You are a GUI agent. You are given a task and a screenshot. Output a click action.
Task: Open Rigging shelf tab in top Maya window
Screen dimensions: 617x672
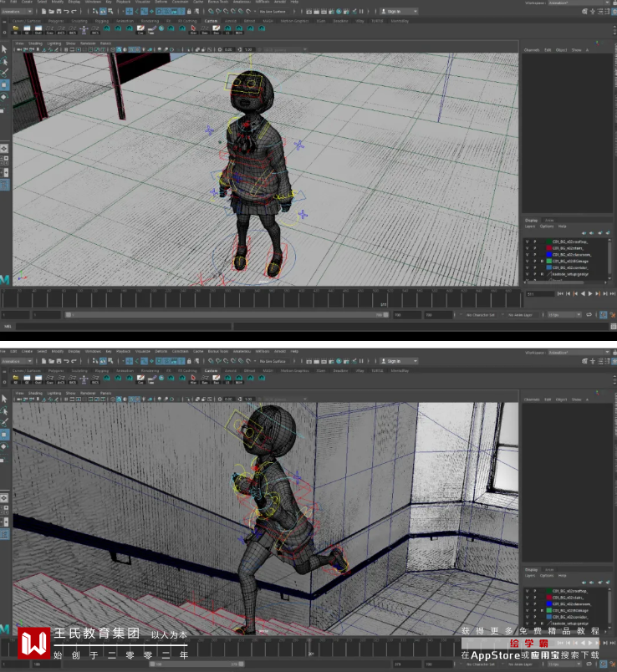point(102,21)
